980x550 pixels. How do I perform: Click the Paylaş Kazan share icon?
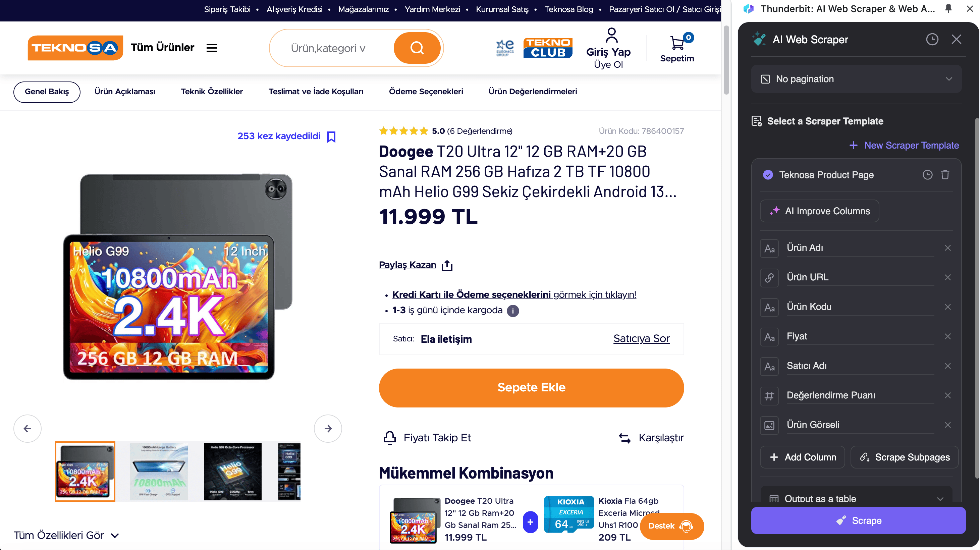447,265
